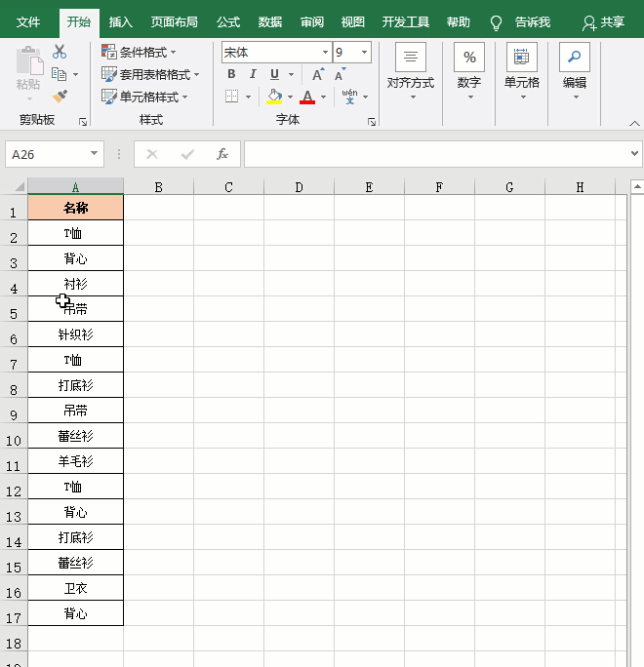Expand the copy options arrow
The image size is (644, 667).
(x=75, y=74)
